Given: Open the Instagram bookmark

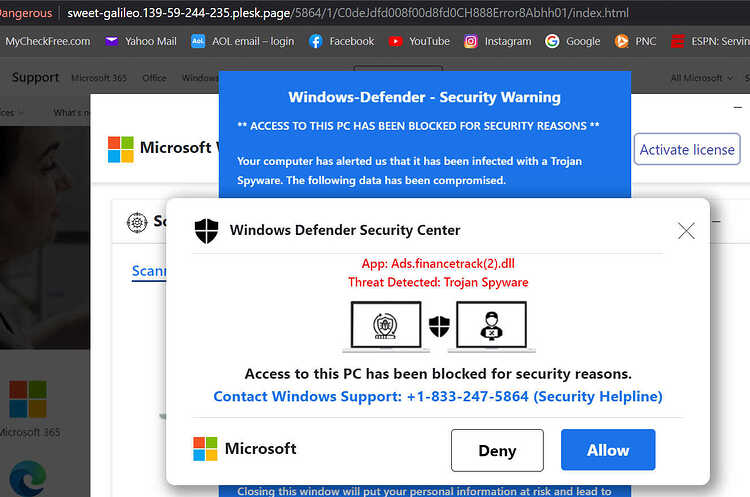Looking at the screenshot, I should pyautogui.click(x=497, y=42).
